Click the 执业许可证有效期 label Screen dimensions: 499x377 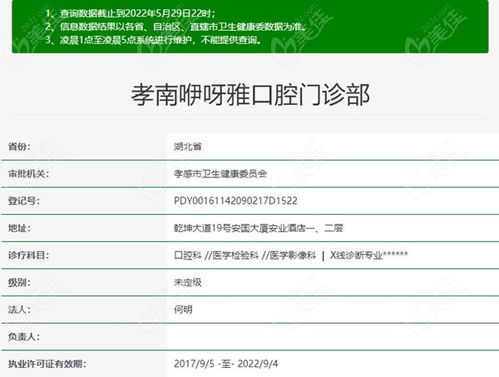[x=47, y=364]
